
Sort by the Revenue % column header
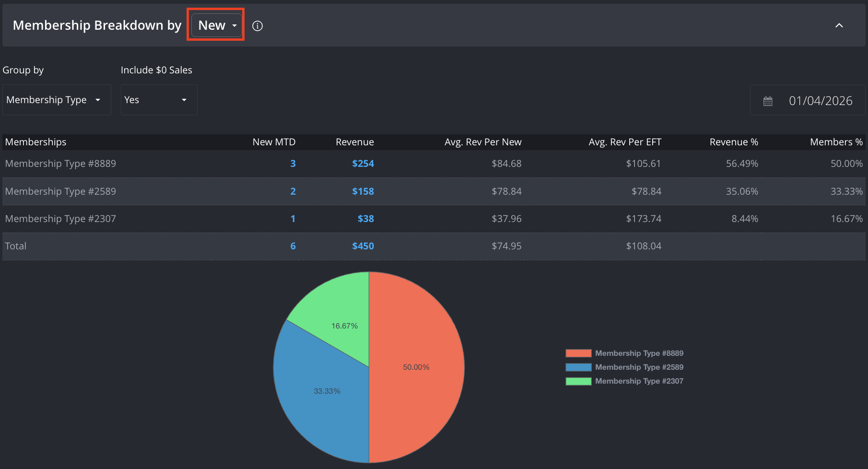[x=734, y=142]
